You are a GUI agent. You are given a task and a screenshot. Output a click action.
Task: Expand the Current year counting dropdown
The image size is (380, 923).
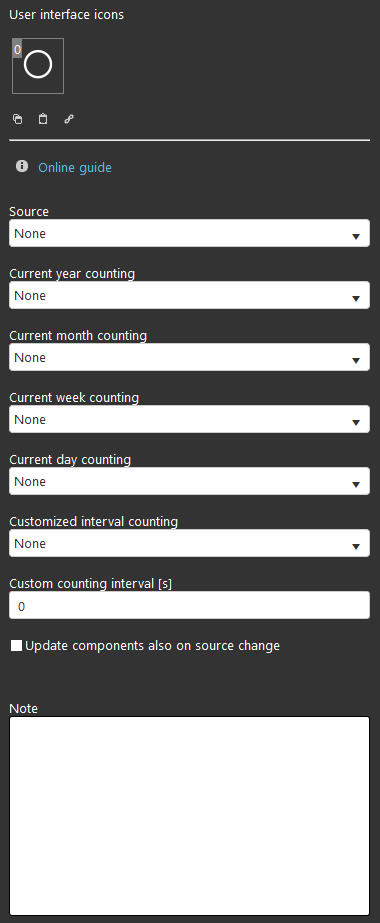189,296
